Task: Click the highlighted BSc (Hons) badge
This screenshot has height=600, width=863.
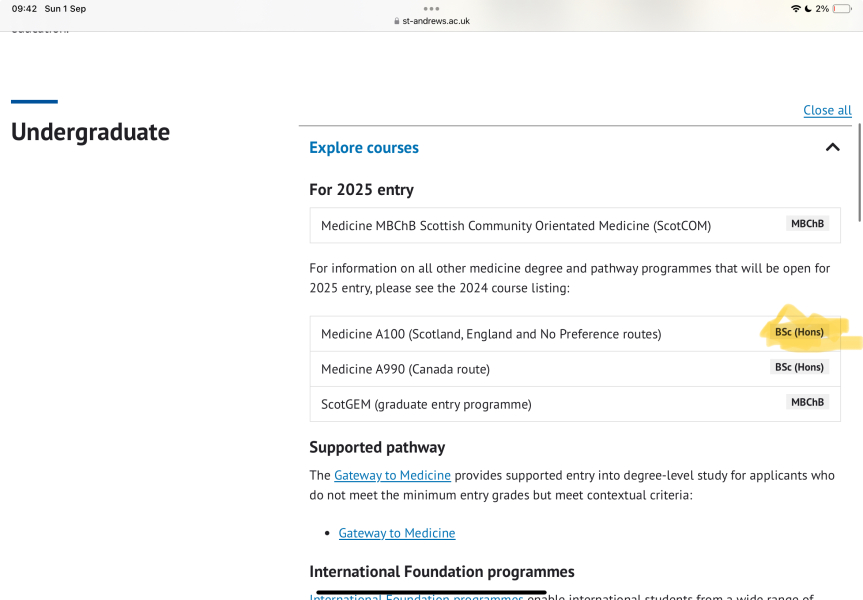Action: pos(799,332)
